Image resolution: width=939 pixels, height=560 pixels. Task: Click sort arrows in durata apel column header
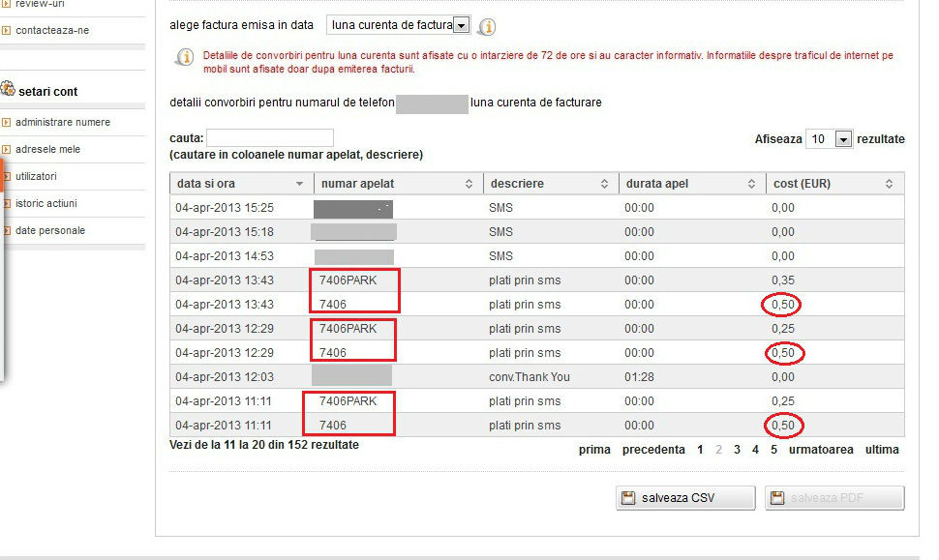750,184
